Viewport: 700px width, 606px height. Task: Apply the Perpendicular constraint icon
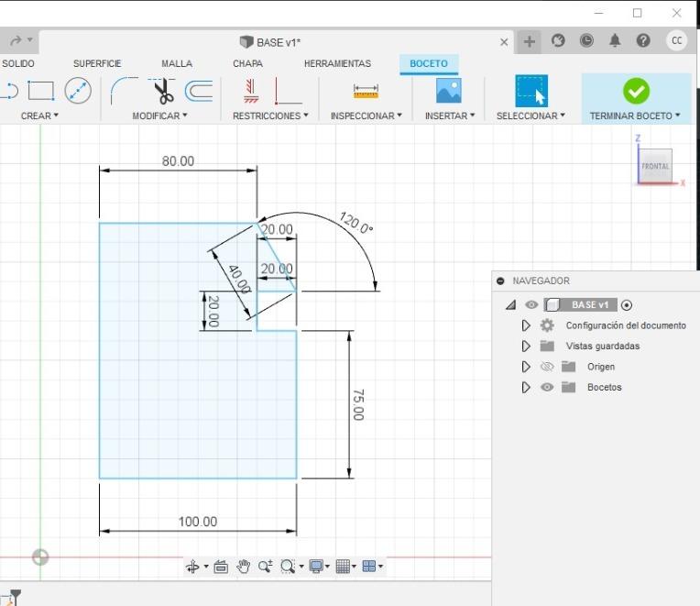point(288,91)
